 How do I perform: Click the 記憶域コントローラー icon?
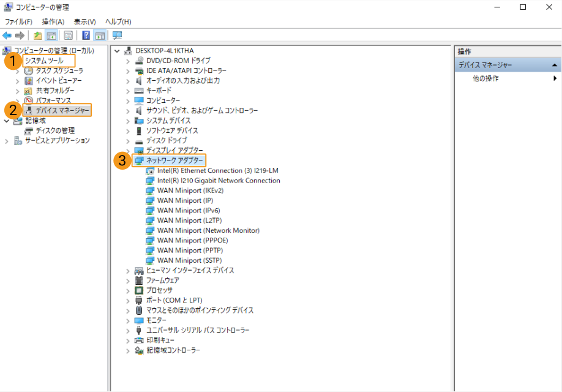point(139,350)
